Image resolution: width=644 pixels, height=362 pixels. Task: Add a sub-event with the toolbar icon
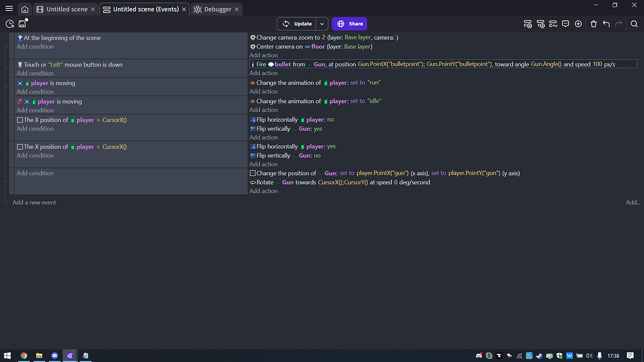[x=541, y=23]
